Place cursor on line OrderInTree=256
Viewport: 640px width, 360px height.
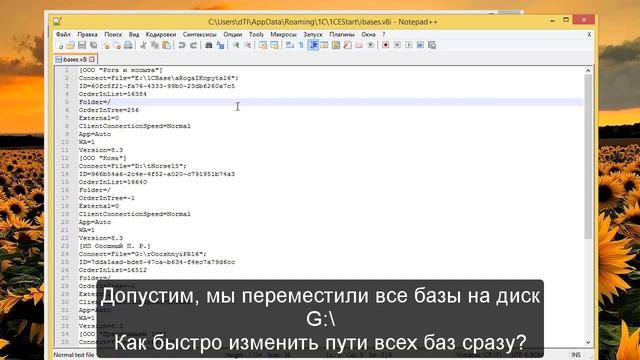pyautogui.click(x=109, y=110)
